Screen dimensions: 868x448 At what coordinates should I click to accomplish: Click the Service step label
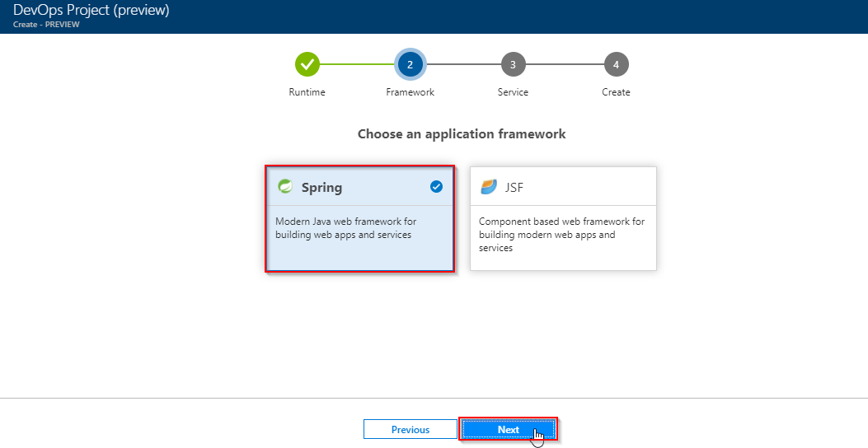click(x=514, y=92)
